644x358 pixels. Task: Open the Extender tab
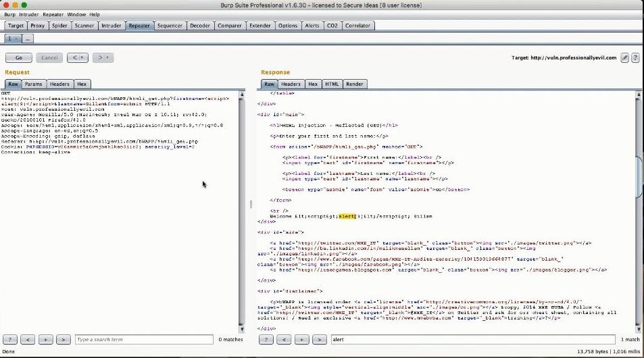[260, 26]
